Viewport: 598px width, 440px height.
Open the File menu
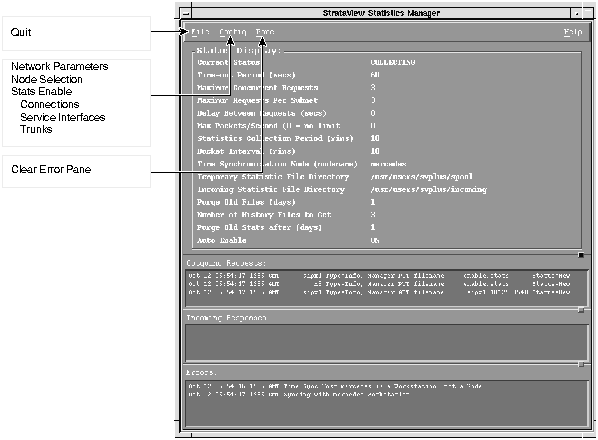coord(200,32)
